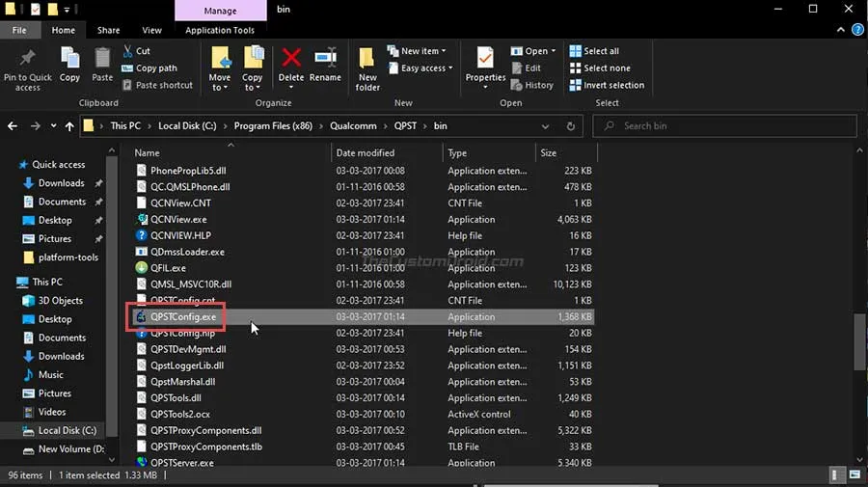Select QCNView.exe file
Screen dimensions: 868x487
coord(178,220)
